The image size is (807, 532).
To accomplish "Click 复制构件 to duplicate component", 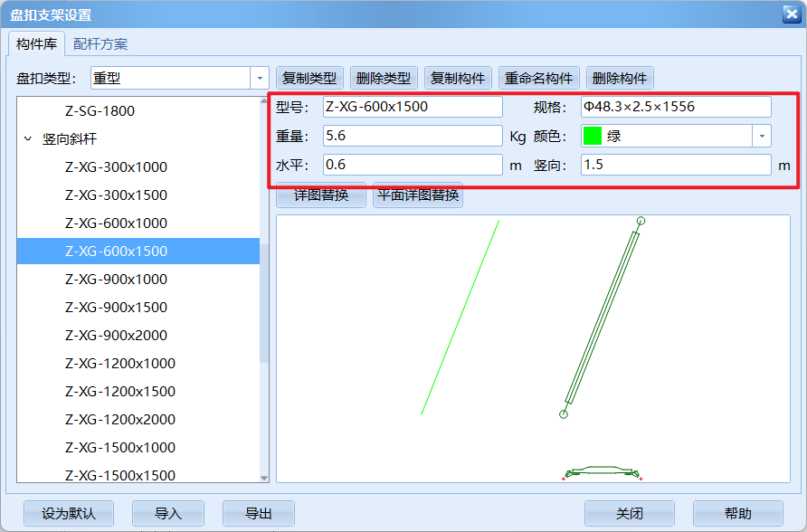I will 458,78.
